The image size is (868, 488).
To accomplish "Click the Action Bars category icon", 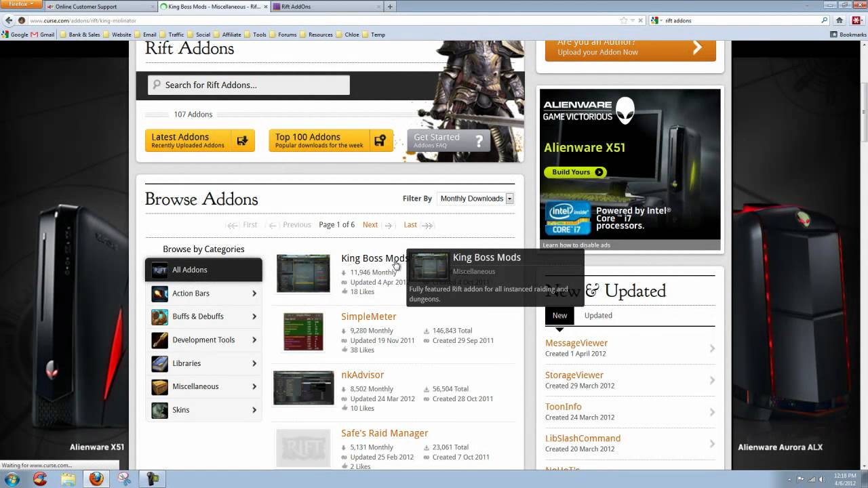I will tap(159, 293).
